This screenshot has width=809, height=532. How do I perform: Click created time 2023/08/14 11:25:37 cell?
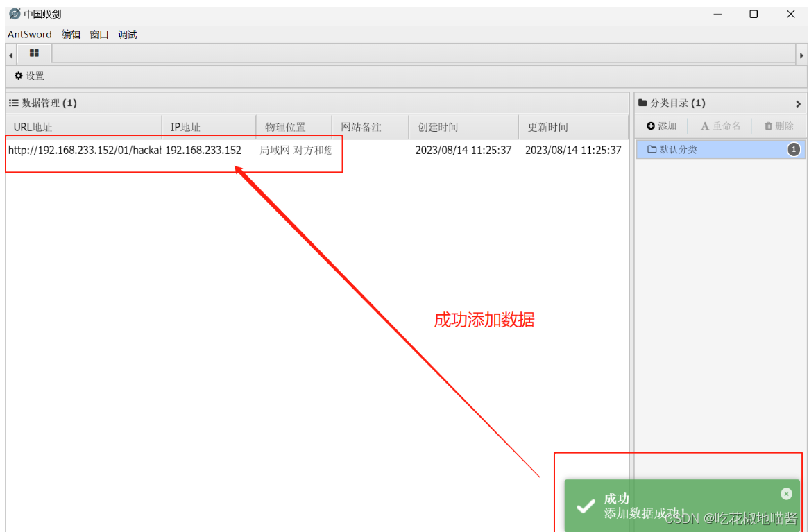(x=463, y=150)
